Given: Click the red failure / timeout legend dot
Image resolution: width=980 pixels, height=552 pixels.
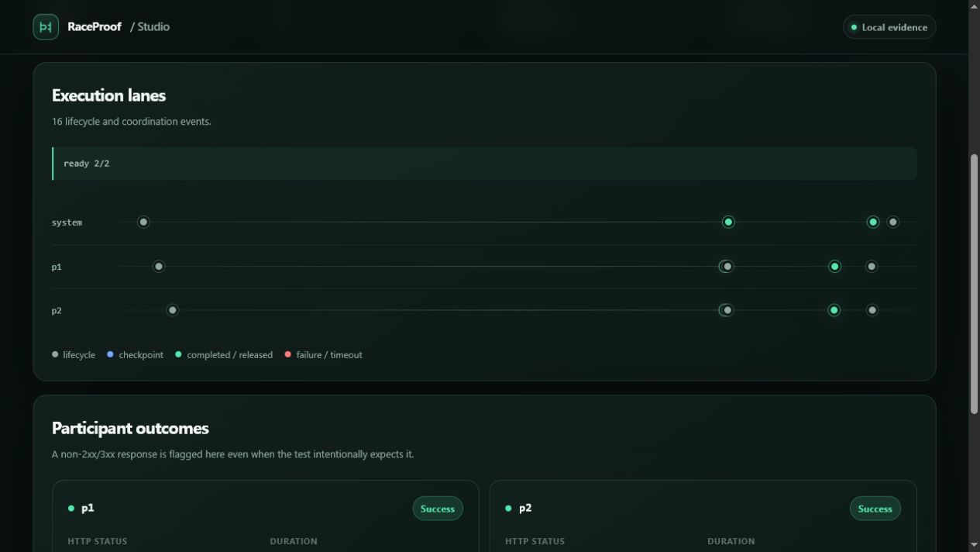Looking at the screenshot, I should 287,354.
